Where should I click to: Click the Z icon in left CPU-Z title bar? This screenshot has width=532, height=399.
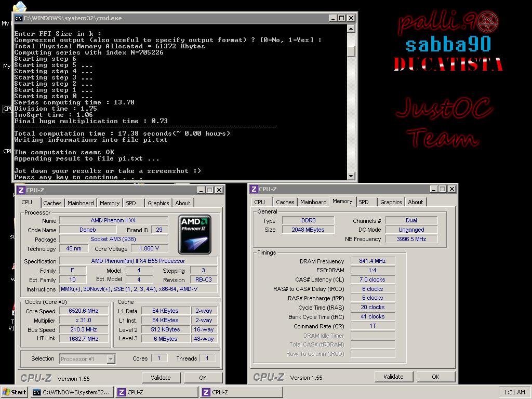[21, 190]
